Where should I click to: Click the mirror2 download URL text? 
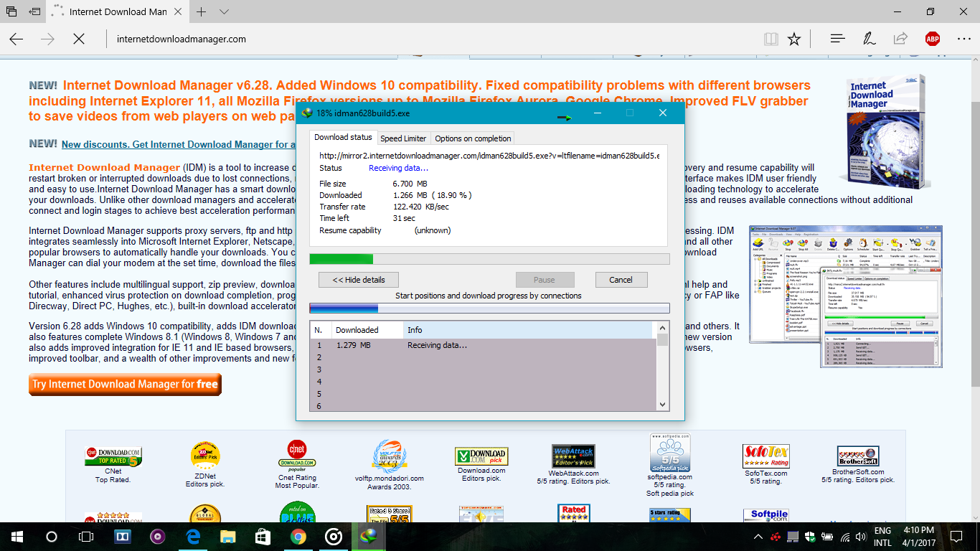[489, 155]
